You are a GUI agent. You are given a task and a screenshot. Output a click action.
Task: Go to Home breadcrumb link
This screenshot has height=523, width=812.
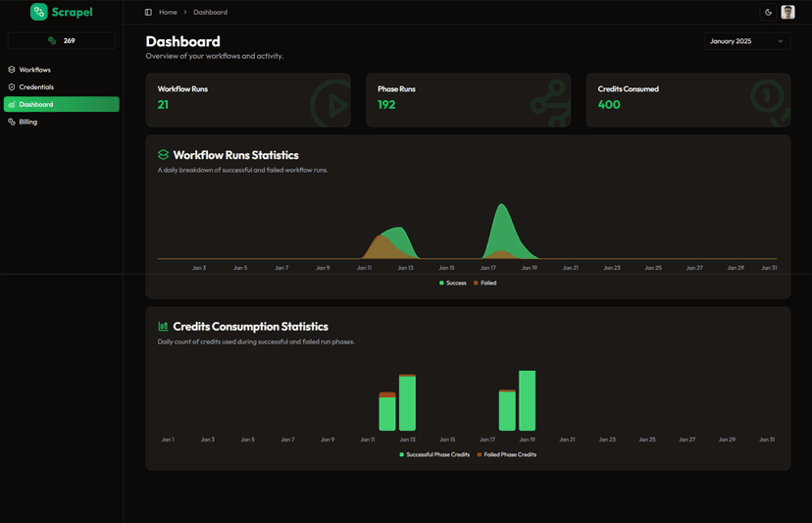[168, 12]
